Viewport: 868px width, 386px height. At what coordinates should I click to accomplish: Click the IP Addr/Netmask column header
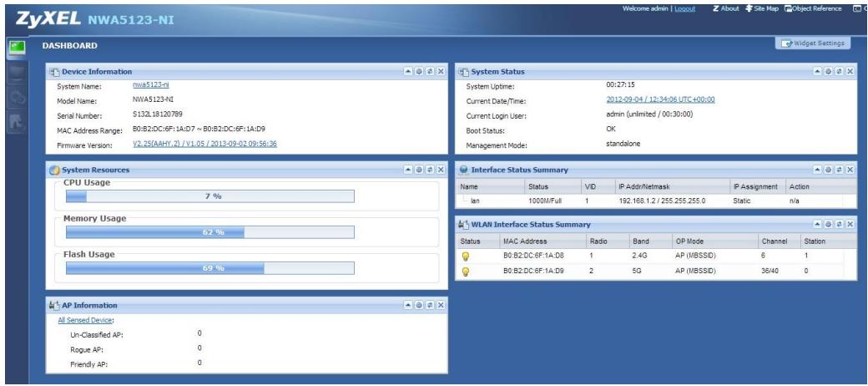pyautogui.click(x=673, y=186)
